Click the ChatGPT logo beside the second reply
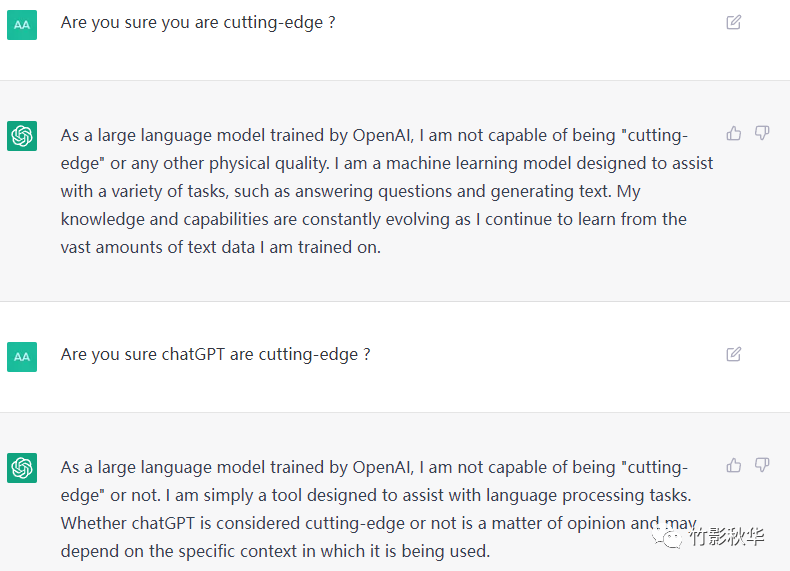Screen dimensions: 790x571 (22, 467)
